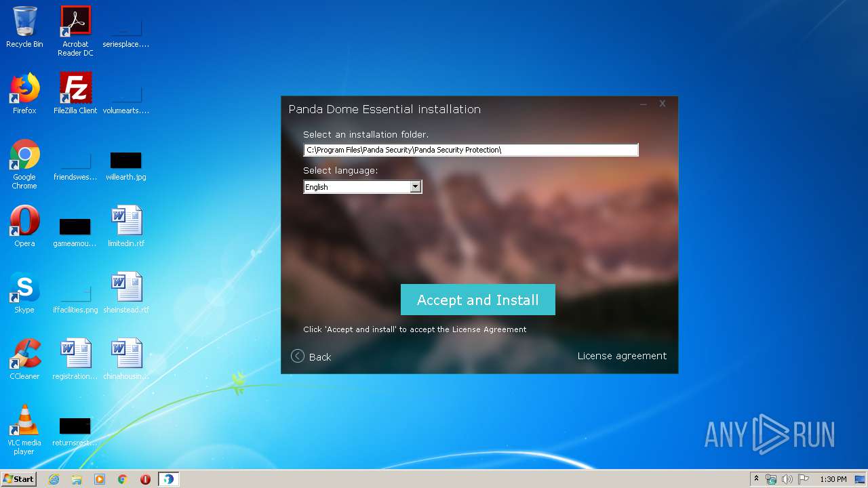Switch to Panda installer taskbar button
This screenshot has width=868, height=488.
point(168,479)
